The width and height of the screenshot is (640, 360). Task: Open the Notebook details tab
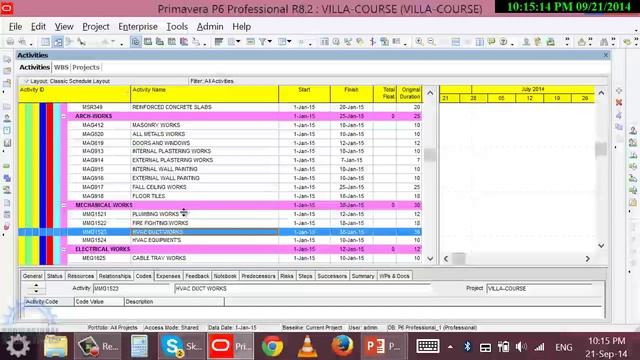(x=225, y=276)
